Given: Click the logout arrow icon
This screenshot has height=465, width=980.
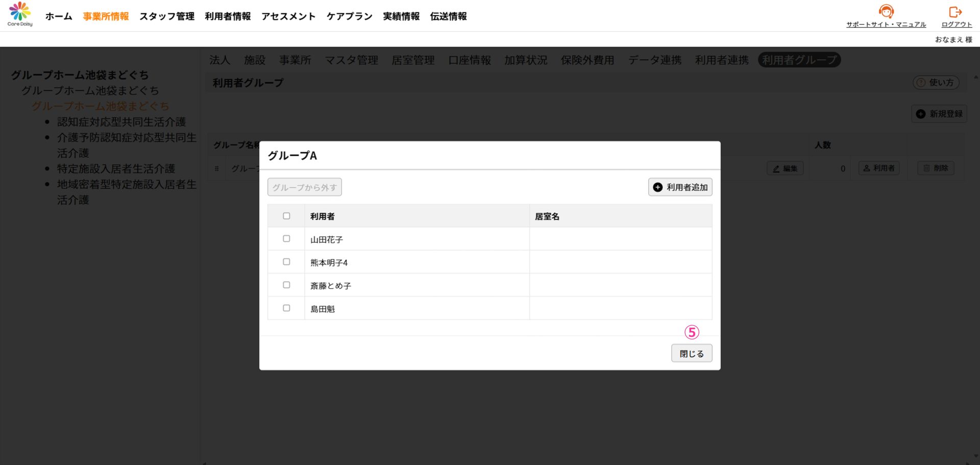Looking at the screenshot, I should pos(955,11).
